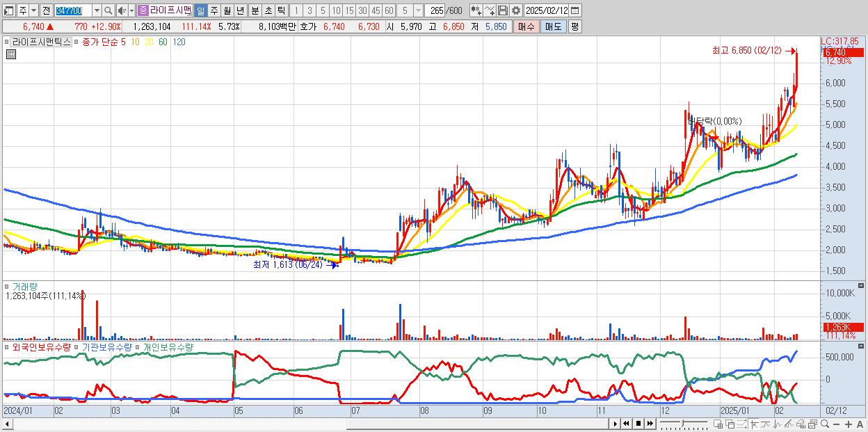This screenshot has height=432, width=868.
Task: Click the red 5 moving average label
Action: click(123, 42)
